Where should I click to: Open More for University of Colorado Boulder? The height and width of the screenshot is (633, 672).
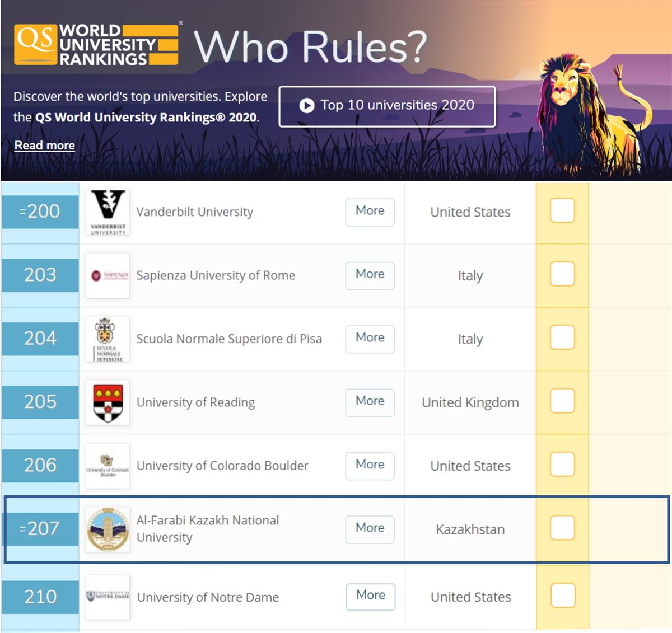tap(370, 465)
